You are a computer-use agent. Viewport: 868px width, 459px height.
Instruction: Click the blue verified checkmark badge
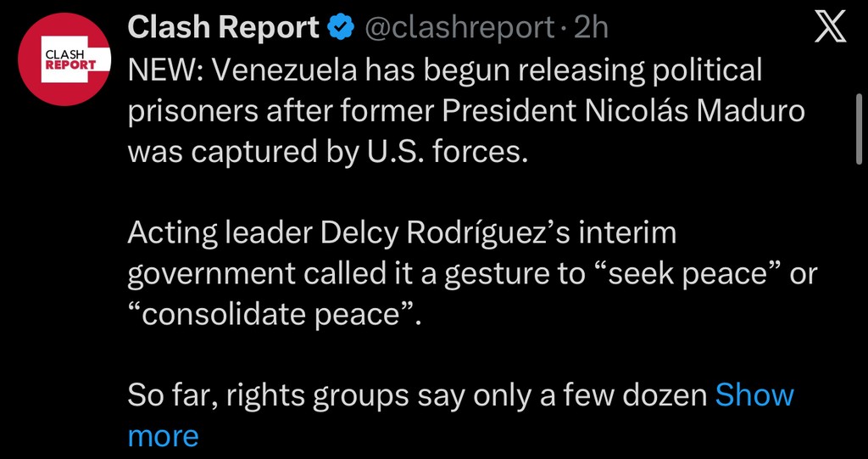pyautogui.click(x=341, y=28)
